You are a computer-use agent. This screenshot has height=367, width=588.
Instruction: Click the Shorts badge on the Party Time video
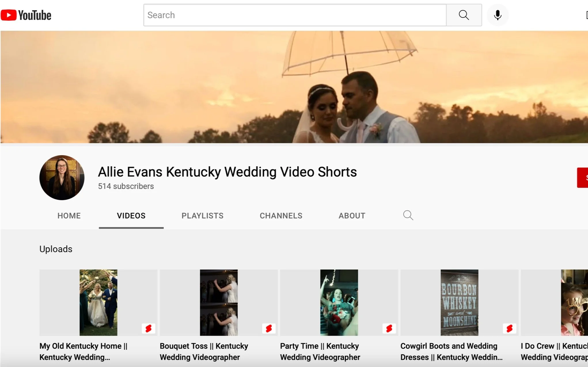coord(389,328)
